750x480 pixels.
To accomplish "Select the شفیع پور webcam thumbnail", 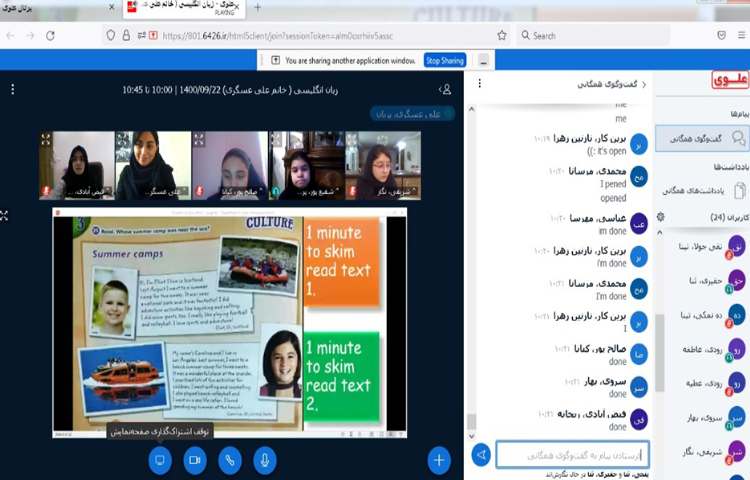I will (307, 165).
